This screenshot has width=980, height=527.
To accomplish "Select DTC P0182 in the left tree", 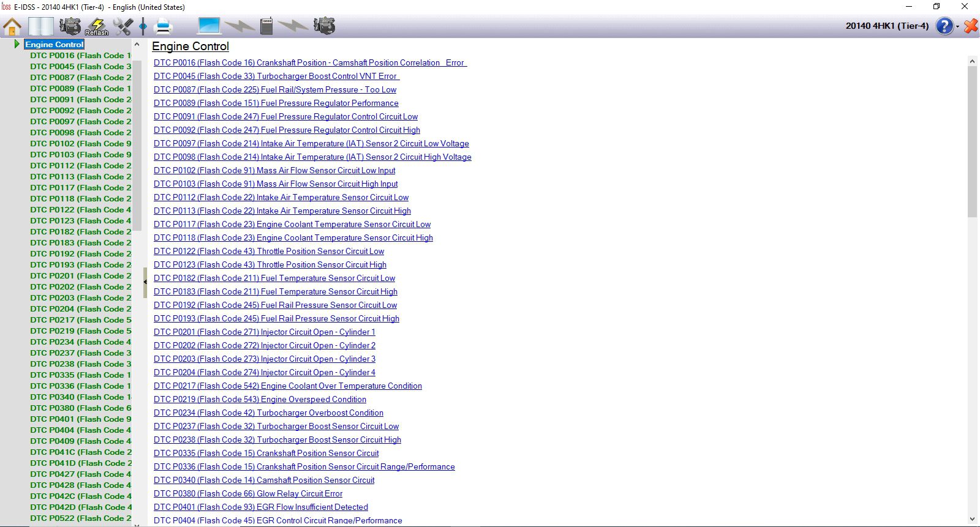I will pyautogui.click(x=81, y=231).
